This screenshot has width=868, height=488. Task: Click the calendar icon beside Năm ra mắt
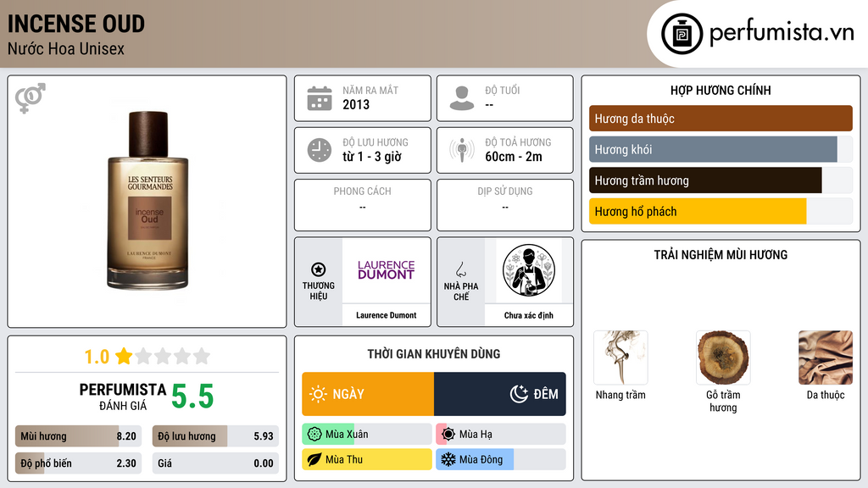pos(320,98)
